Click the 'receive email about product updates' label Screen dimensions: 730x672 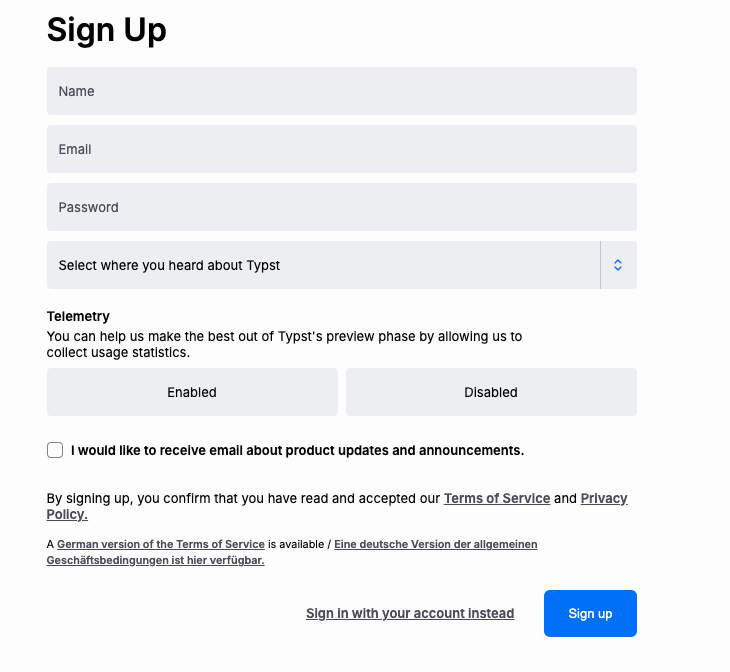tap(297, 451)
